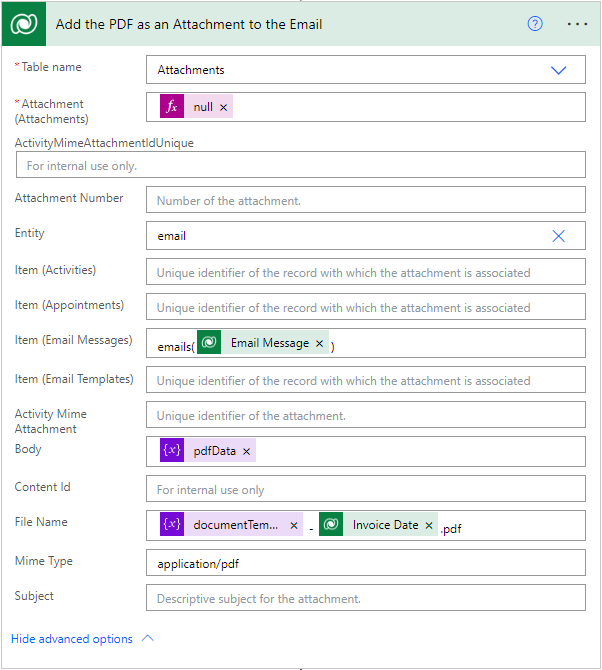Click the fx expression icon on null token

pos(172,107)
